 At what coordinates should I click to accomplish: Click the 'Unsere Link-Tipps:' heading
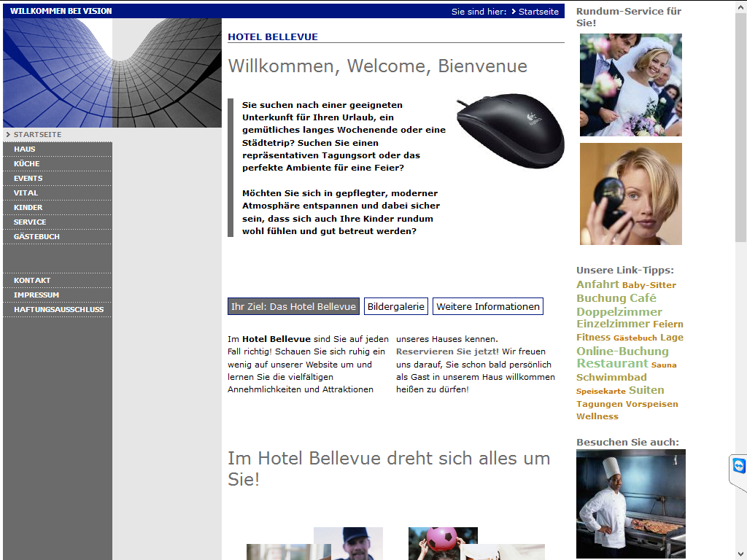(625, 270)
